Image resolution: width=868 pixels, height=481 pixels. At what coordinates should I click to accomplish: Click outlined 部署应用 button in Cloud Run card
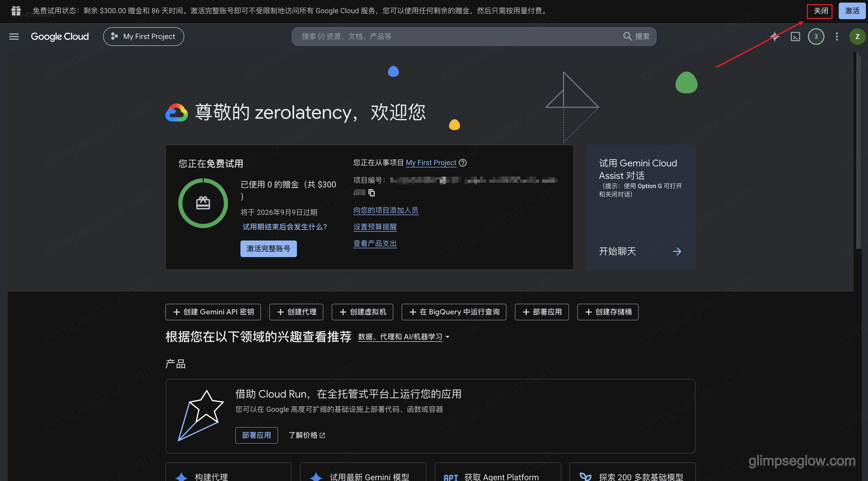(257, 435)
